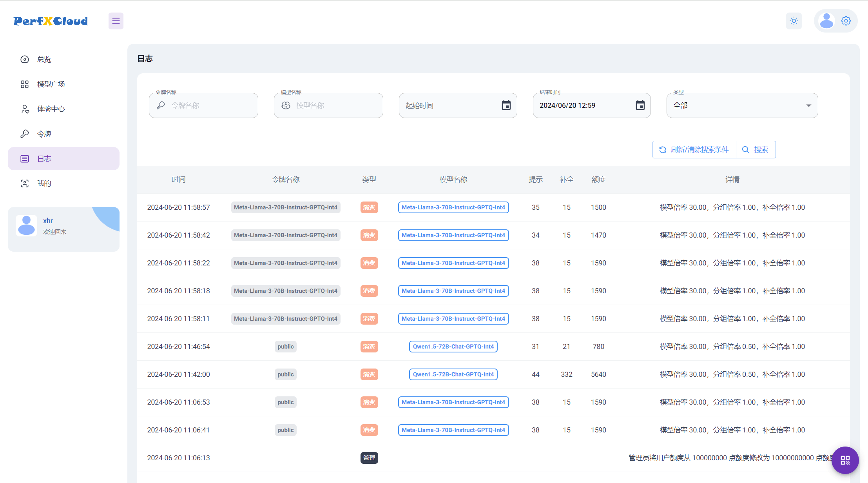Click the 令牌名称 column header
This screenshot has height=483, width=868.
click(286, 179)
